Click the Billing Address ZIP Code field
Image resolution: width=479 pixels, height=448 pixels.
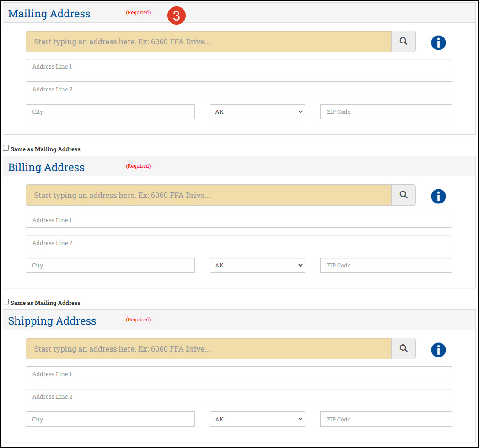pyautogui.click(x=386, y=265)
